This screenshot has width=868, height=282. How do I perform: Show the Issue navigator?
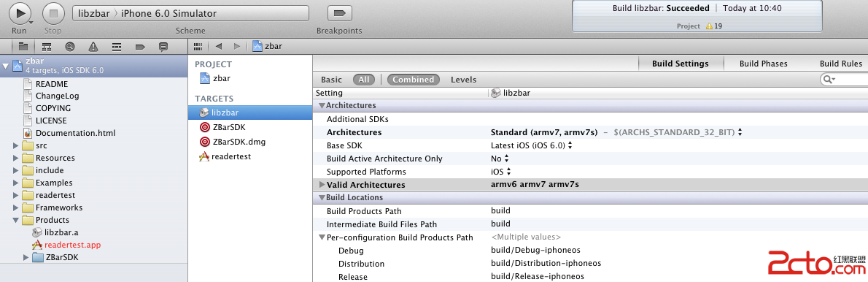pos(93,47)
